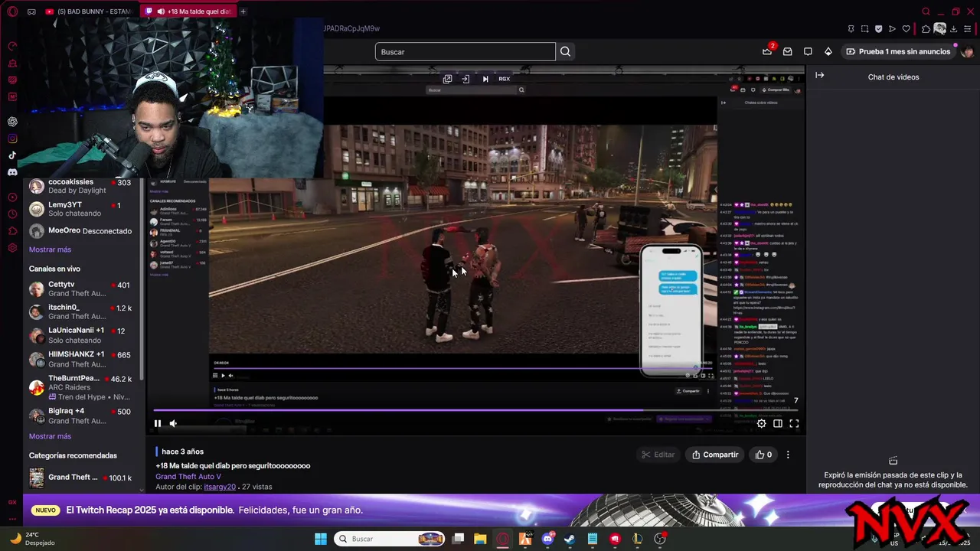The width and height of the screenshot is (980, 551).
Task: Click the pinboards pin icon in address bar
Action: pyautogui.click(x=851, y=29)
